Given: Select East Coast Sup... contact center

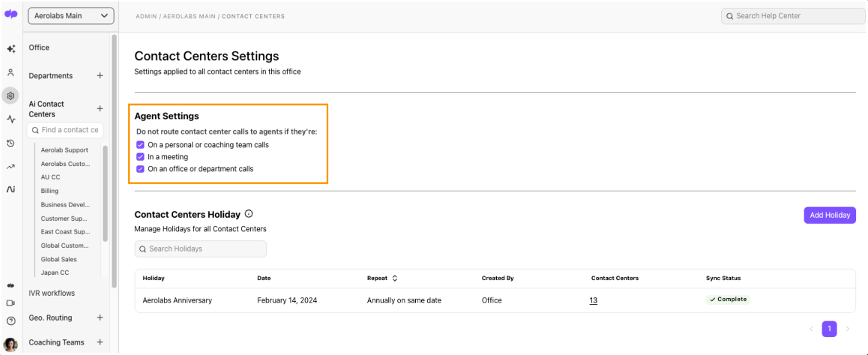Looking at the screenshot, I should (x=64, y=232).
